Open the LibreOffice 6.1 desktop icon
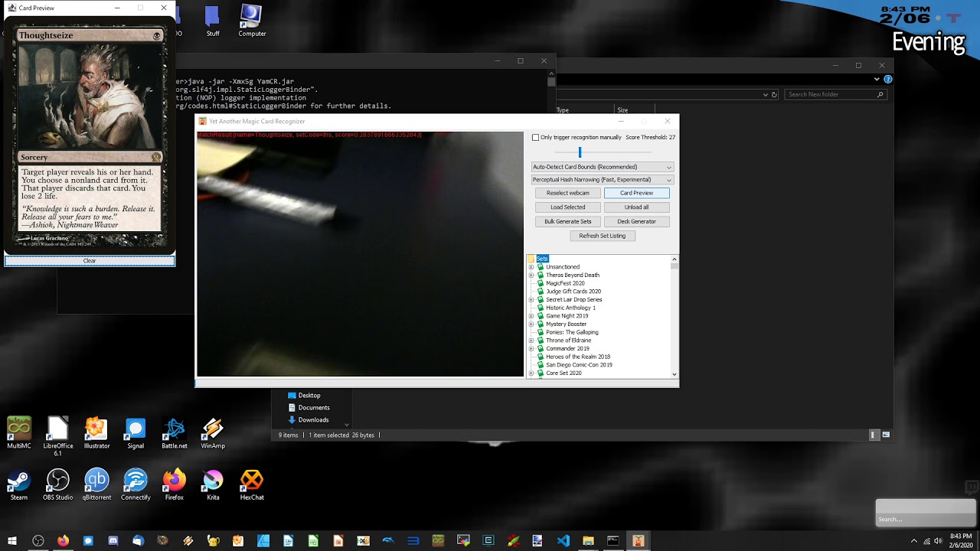Screen dimensions: 980x551 (x=58, y=436)
